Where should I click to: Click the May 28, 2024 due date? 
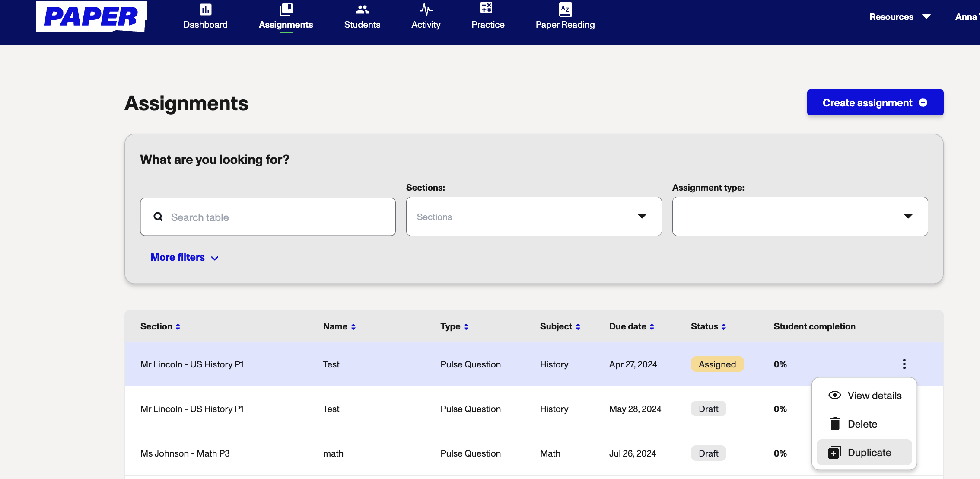tap(635, 409)
